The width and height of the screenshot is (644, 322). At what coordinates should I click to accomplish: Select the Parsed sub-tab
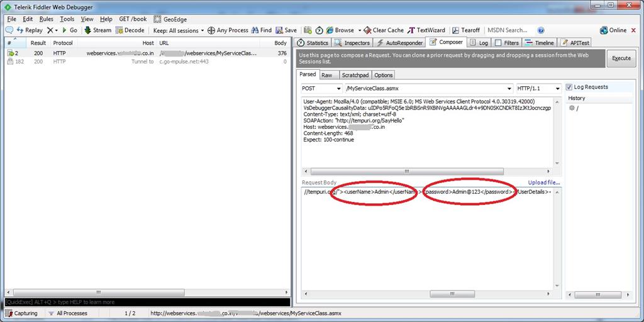click(x=308, y=74)
